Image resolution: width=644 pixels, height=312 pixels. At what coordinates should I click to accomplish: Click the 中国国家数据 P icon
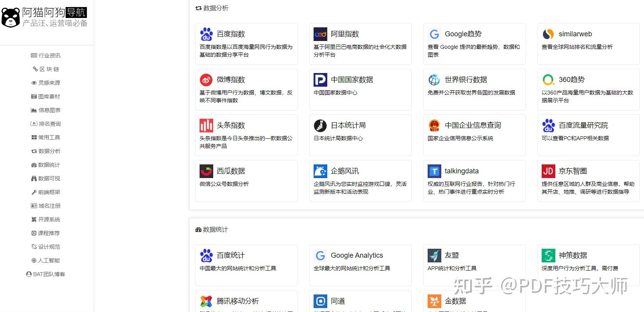(x=320, y=80)
